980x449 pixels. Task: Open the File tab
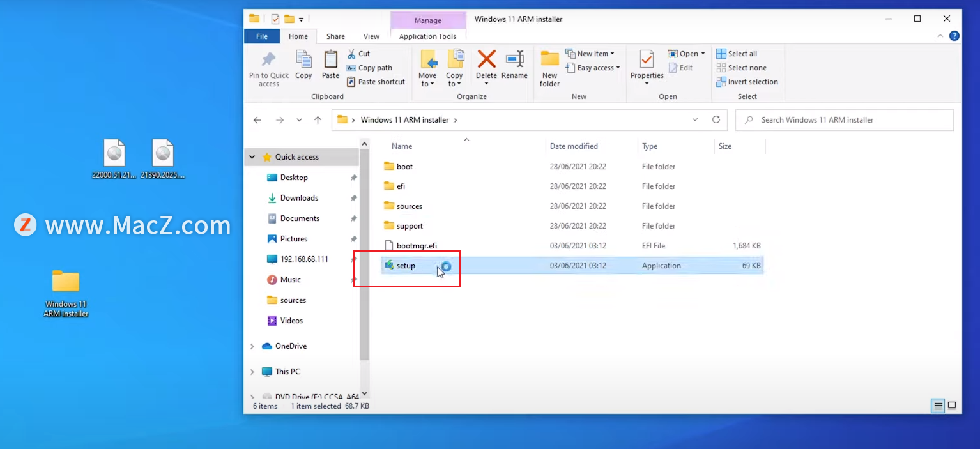[262, 36]
